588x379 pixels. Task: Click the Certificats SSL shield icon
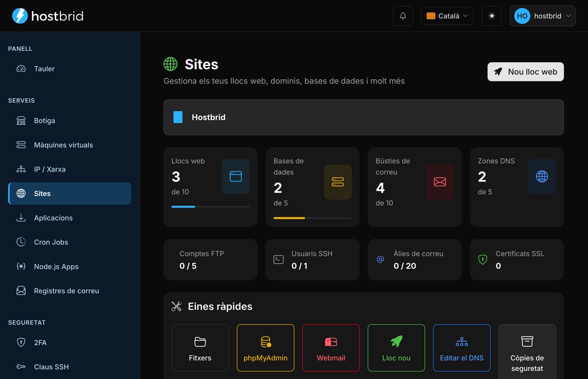[x=483, y=259]
